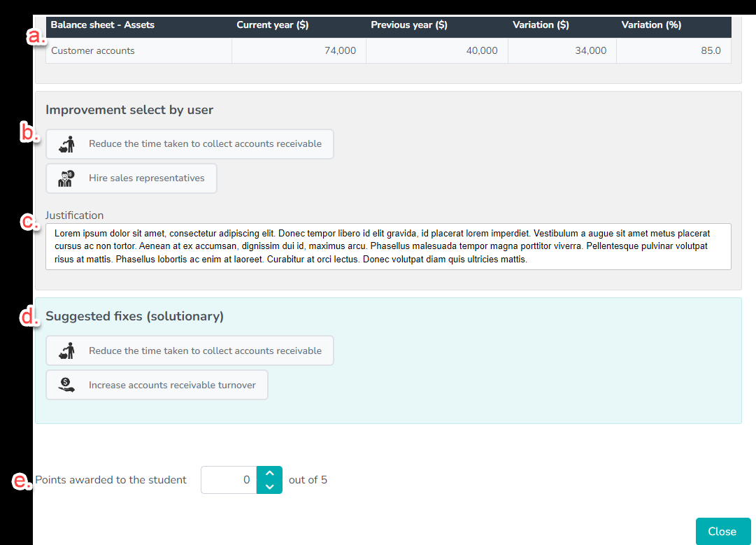This screenshot has width=756, height=545.
Task: Close the correction dialog
Action: pos(722,532)
